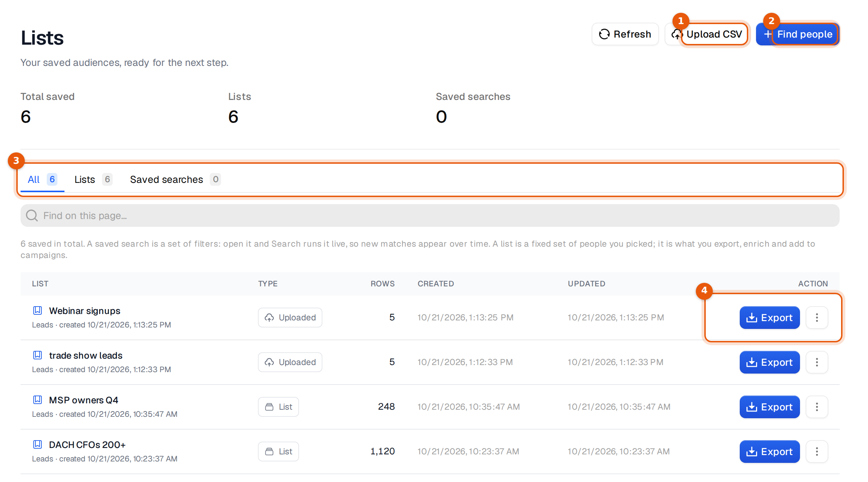Click the Refresh button

625,34
